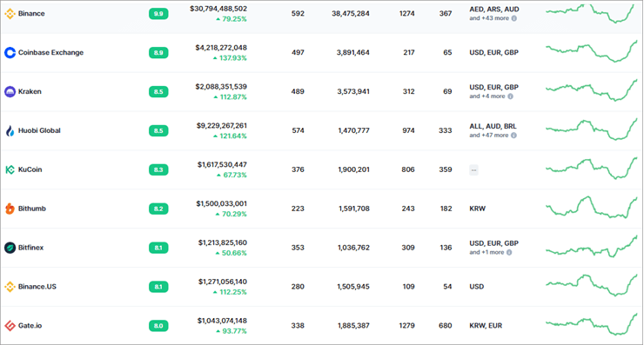This screenshot has height=345, width=644.
Task: Show Kraken's additional 4 fiat currencies info
Action: 511,96
